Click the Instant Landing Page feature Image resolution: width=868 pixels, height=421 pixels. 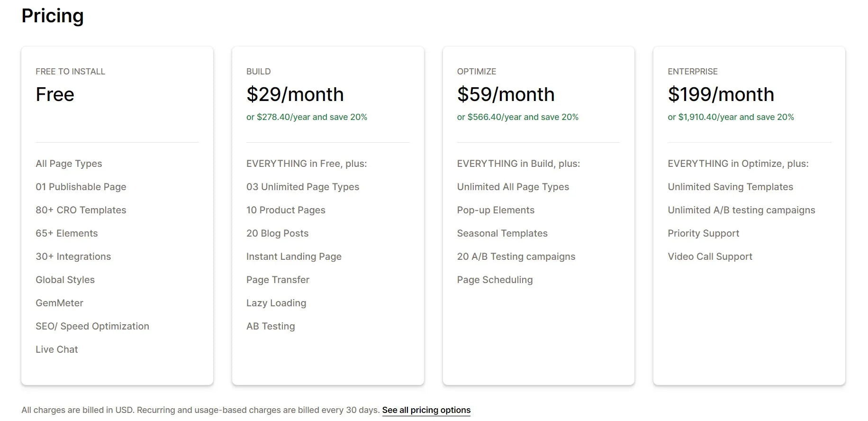click(294, 256)
